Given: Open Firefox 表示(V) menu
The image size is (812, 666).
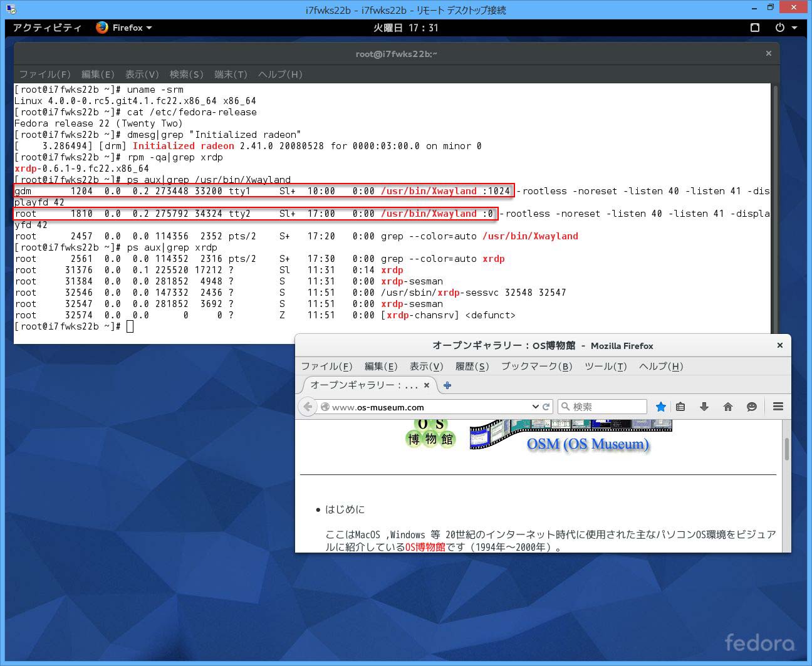Looking at the screenshot, I should (426, 366).
